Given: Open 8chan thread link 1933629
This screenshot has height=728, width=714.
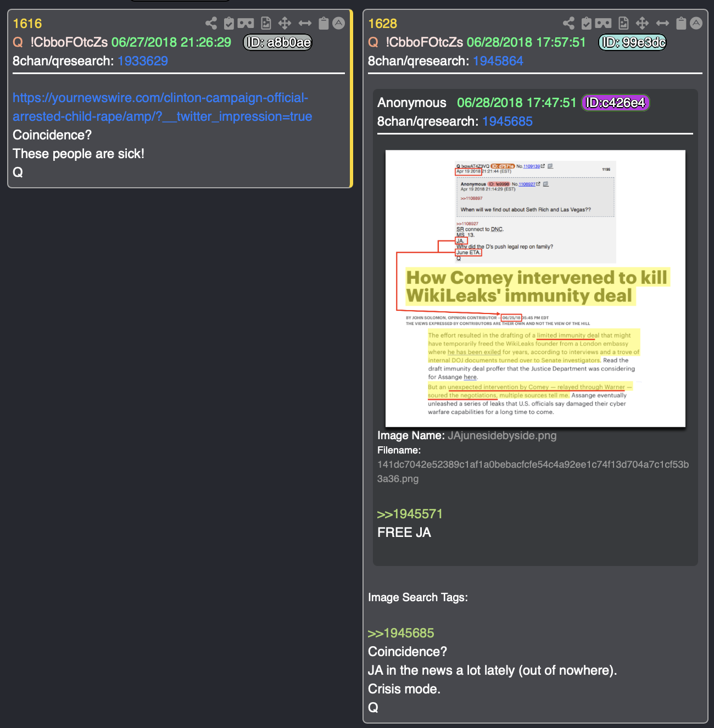Looking at the screenshot, I should click(x=143, y=61).
